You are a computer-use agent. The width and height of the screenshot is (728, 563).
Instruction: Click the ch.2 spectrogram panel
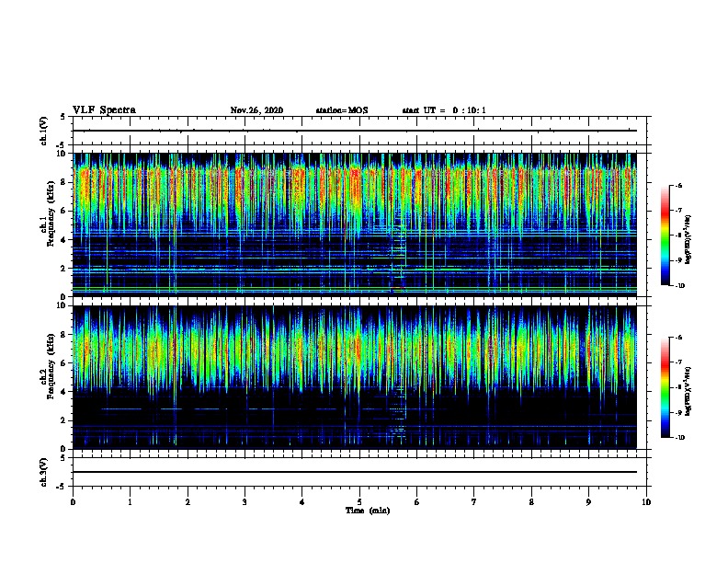tap(355, 377)
